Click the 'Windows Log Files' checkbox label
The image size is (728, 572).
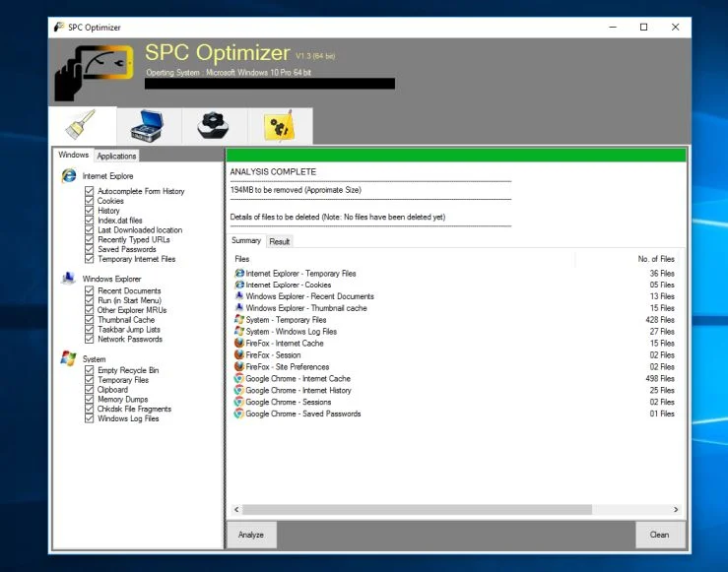(x=128, y=418)
